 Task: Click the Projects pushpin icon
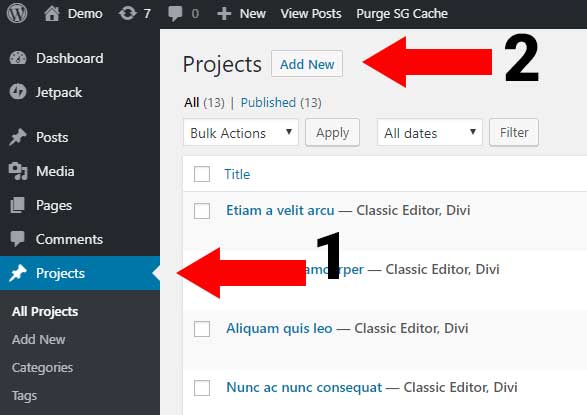pos(18,273)
